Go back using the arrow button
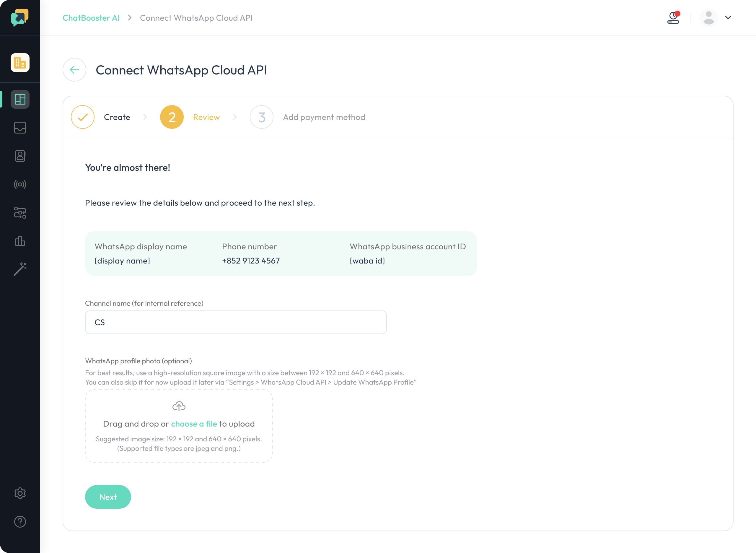756x553 pixels. click(x=74, y=70)
